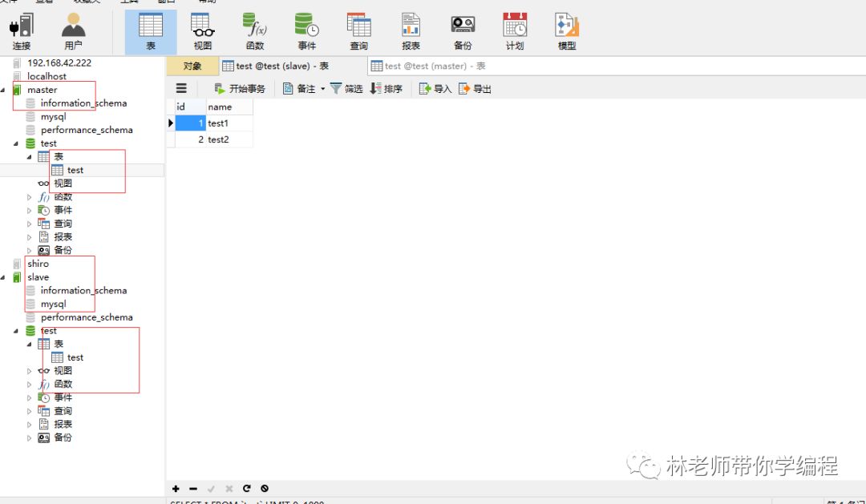
Task: Select the shiro connection
Action: point(38,264)
